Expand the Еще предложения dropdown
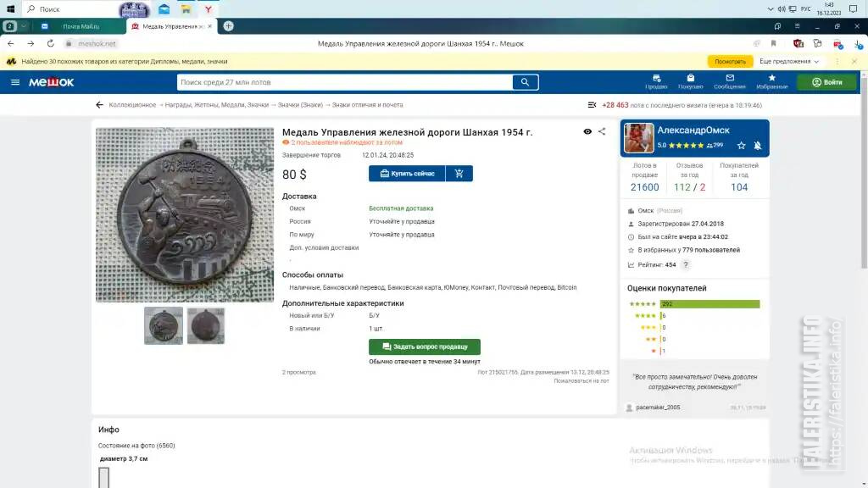This screenshot has width=868, height=488. coord(789,61)
